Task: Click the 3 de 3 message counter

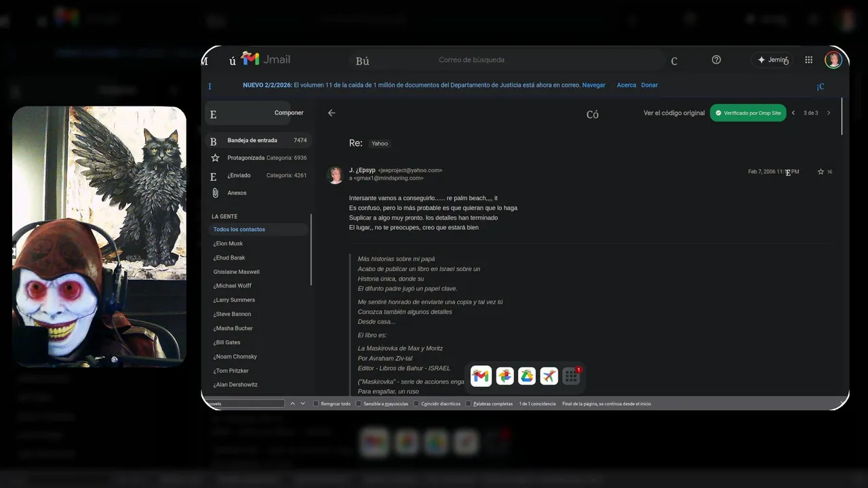Action: click(x=811, y=113)
